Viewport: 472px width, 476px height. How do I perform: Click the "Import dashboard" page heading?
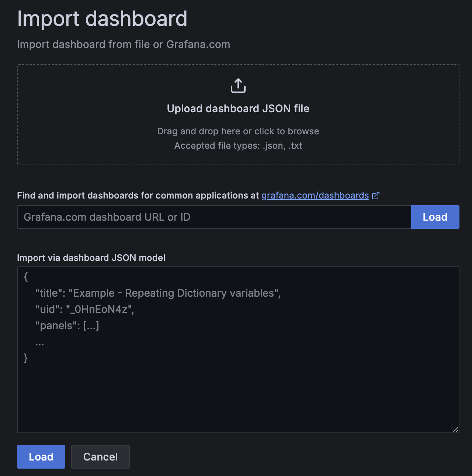(x=102, y=18)
